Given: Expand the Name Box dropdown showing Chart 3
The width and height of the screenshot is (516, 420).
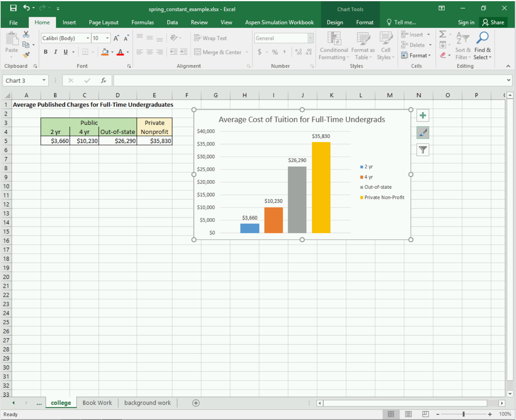Looking at the screenshot, I should pyautogui.click(x=44, y=80).
